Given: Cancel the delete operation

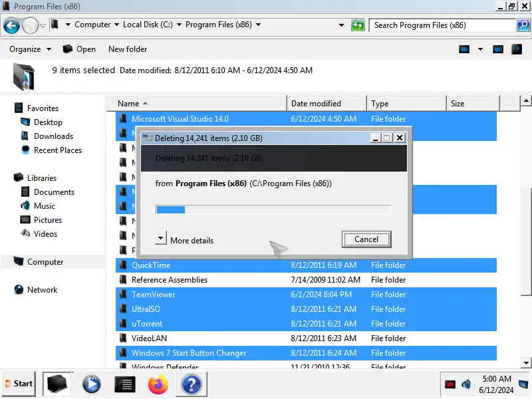Looking at the screenshot, I should pyautogui.click(x=366, y=239).
